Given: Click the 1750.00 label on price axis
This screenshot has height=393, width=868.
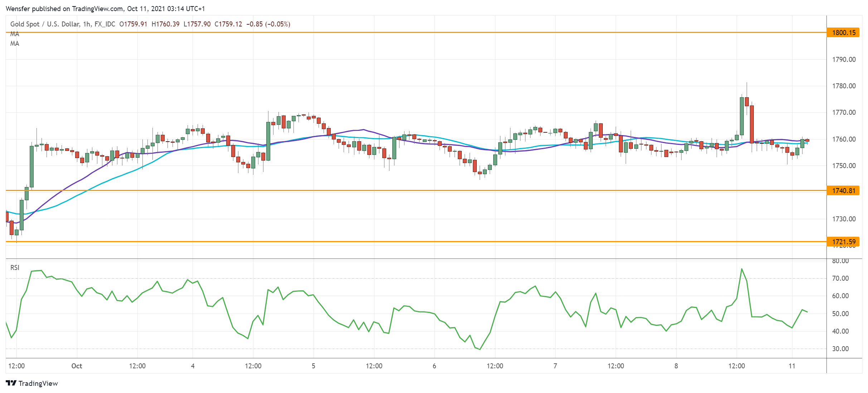Looking at the screenshot, I should pyautogui.click(x=844, y=166).
